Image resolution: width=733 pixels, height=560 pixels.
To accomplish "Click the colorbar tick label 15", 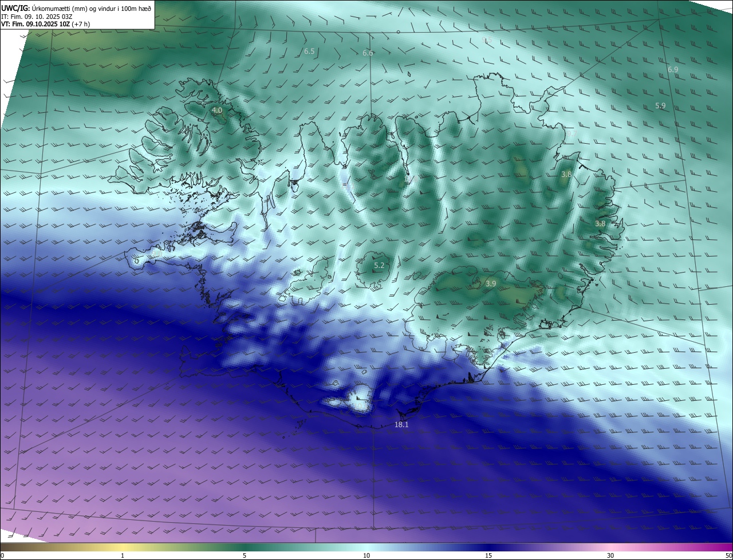I will (x=488, y=555).
